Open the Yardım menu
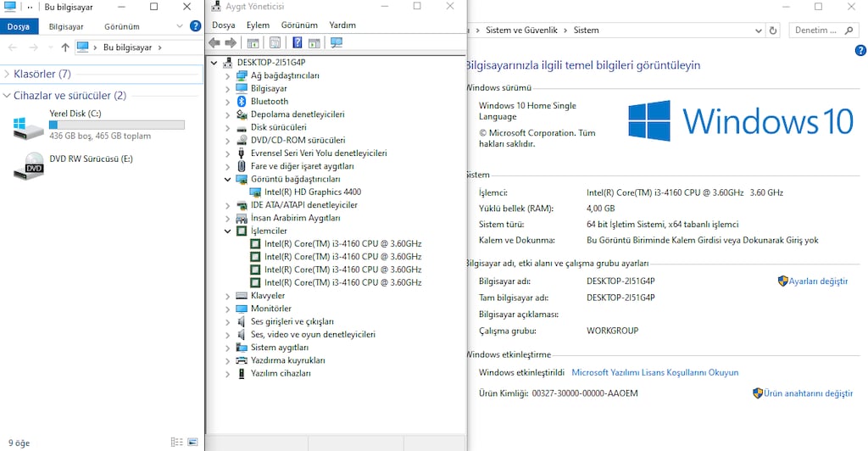The width and height of the screenshot is (868, 451). [342, 25]
